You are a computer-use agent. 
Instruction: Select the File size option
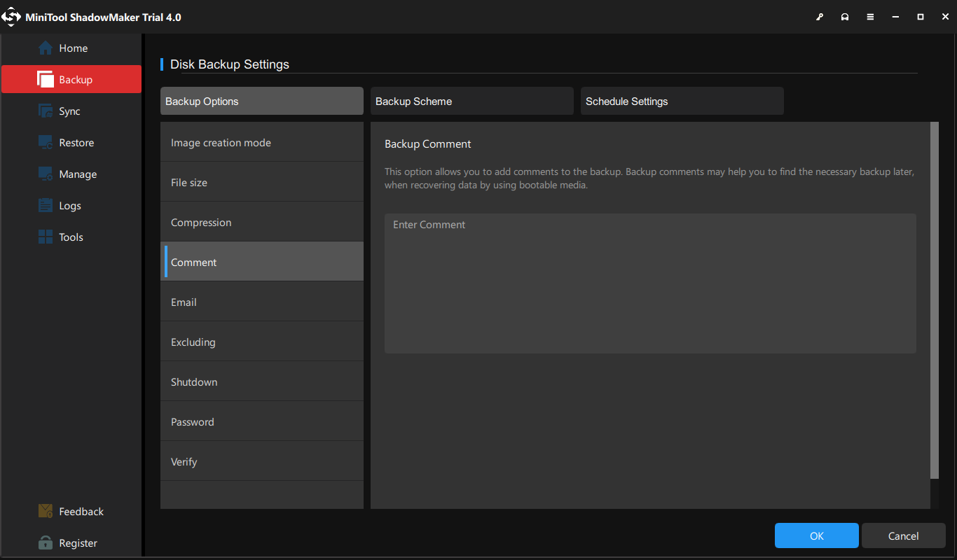pos(262,182)
